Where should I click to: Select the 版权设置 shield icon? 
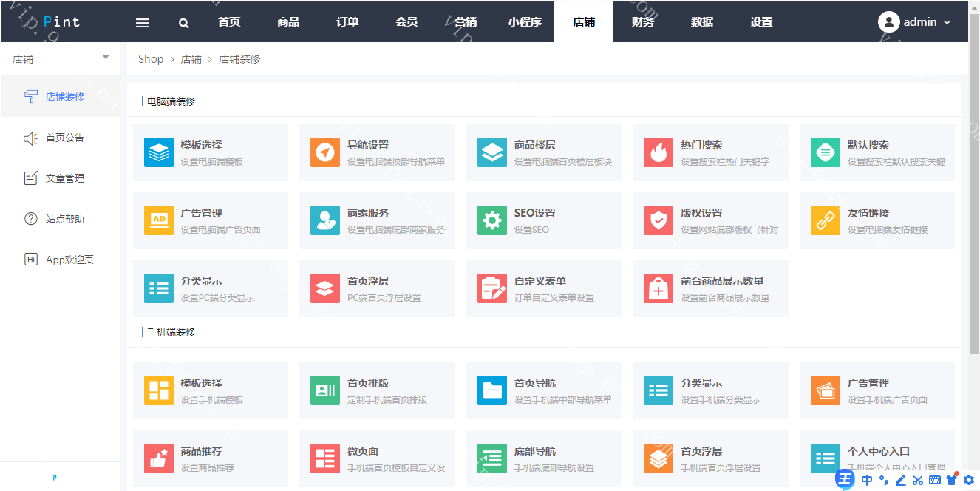click(658, 220)
